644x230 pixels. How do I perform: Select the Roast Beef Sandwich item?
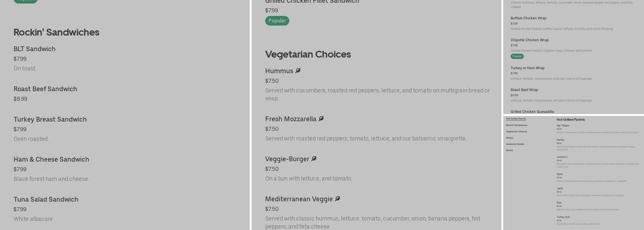(45, 89)
